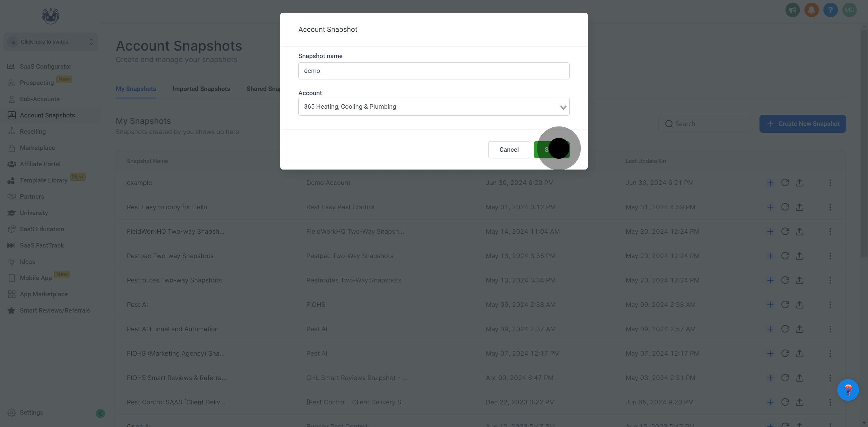868x427 pixels.
Task: Select the My Snapshots tab
Action: click(x=136, y=89)
